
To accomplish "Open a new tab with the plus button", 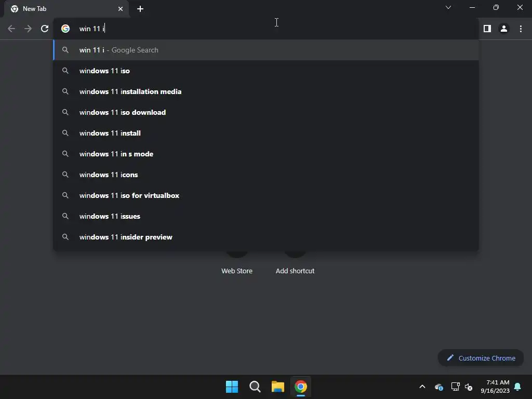I will [x=140, y=9].
